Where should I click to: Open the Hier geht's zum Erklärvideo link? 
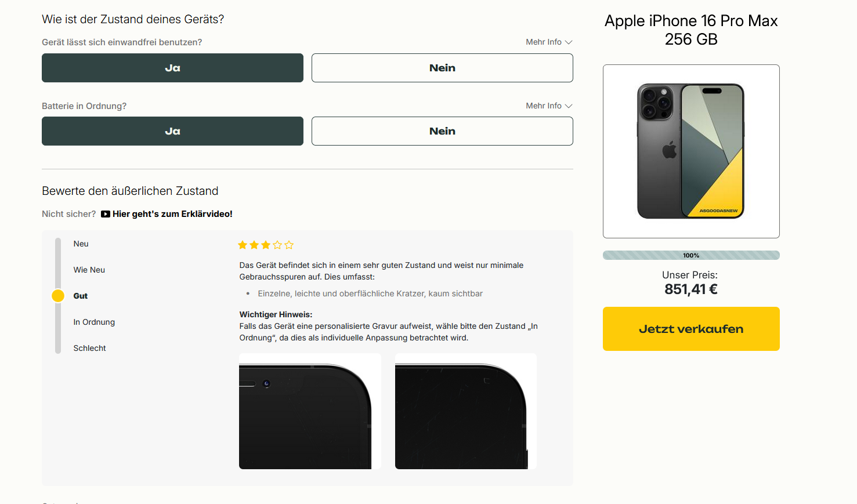click(x=172, y=214)
